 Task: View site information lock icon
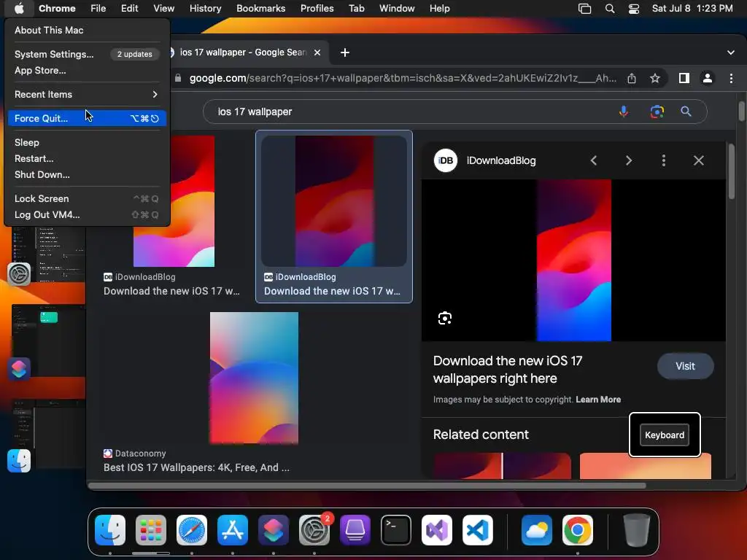point(178,78)
